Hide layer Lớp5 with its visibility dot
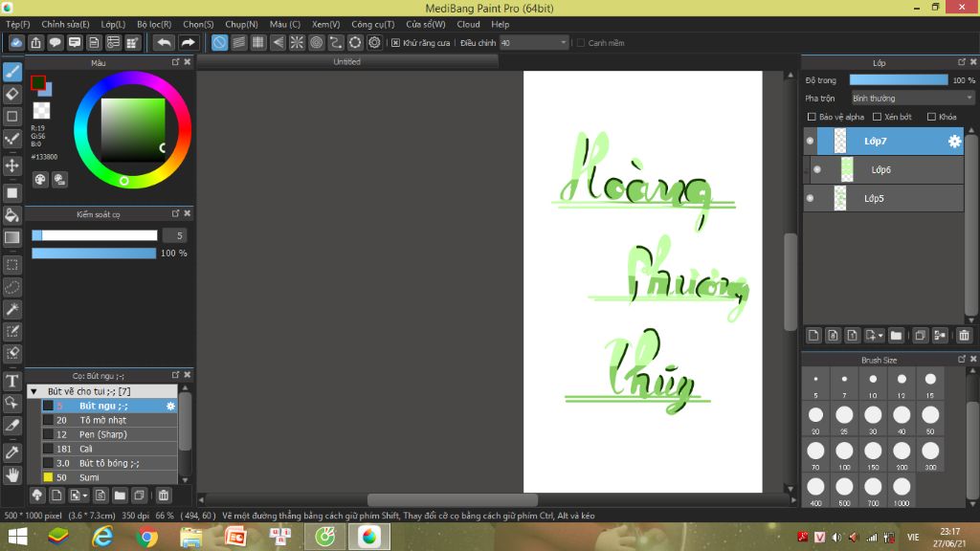Viewport: 980px width, 551px height. tap(810, 199)
